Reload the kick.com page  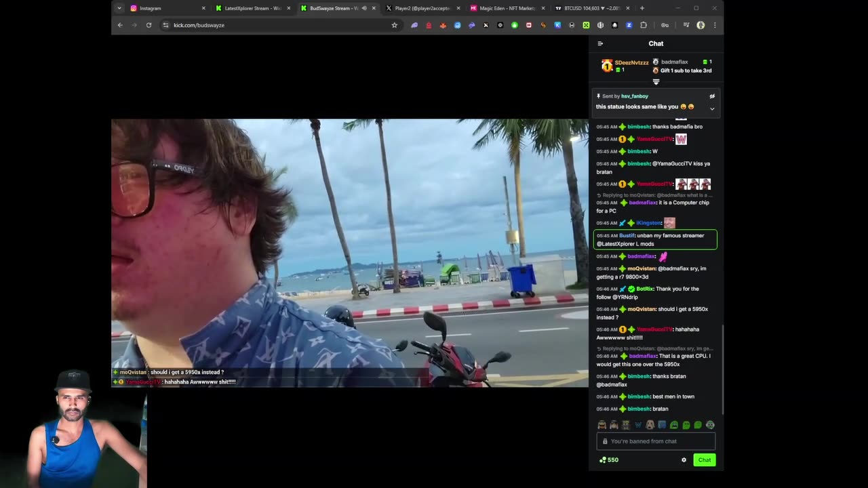pos(149,25)
